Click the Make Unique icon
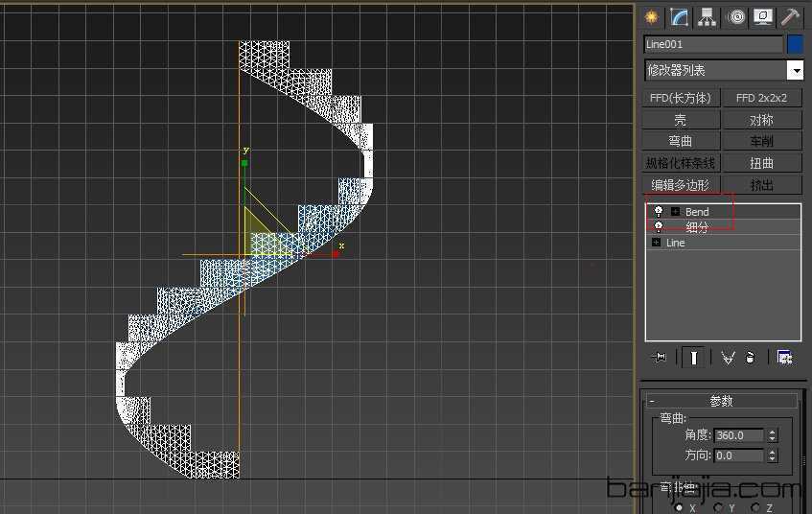Image resolution: width=812 pixels, height=514 pixels. [728, 358]
